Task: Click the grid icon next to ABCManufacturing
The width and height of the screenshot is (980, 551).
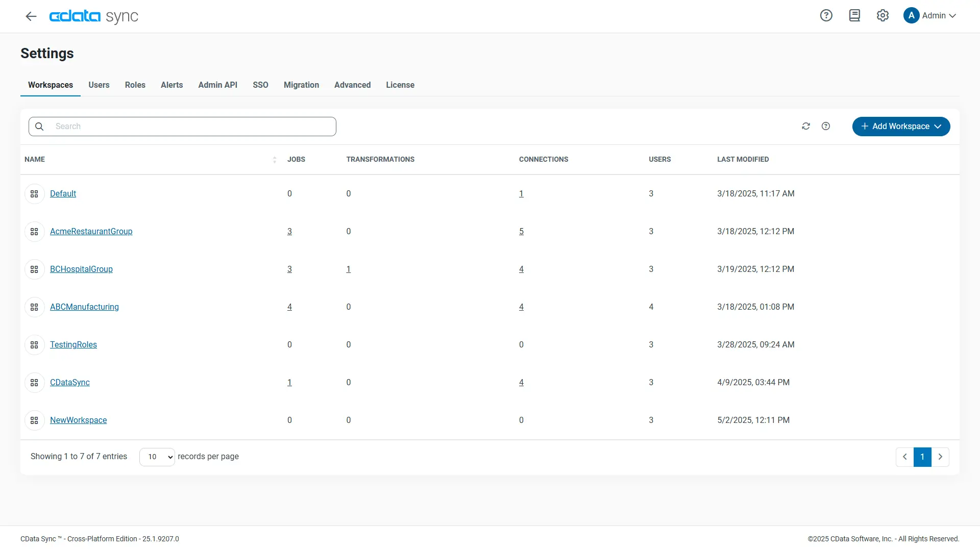Action: 34,307
